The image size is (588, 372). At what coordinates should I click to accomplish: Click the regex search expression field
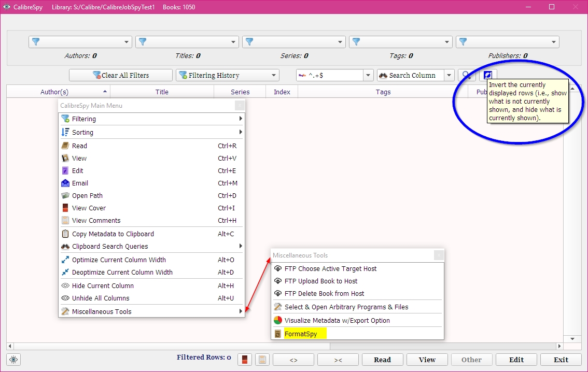(330, 75)
